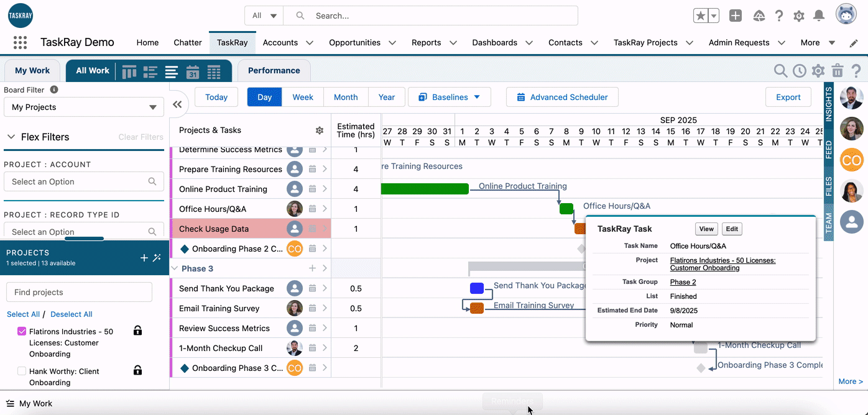
Task: Open the Home nav tab
Action: [x=147, y=43]
